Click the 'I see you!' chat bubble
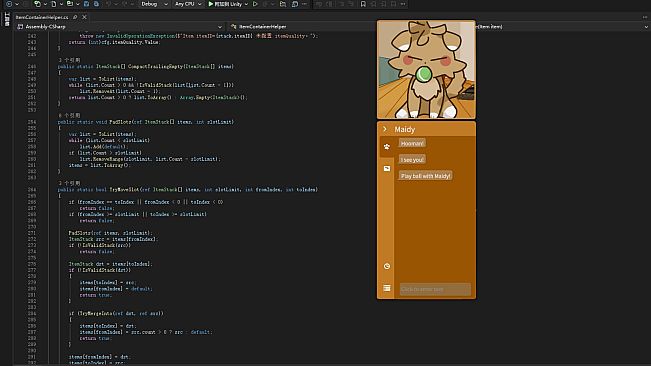The width and height of the screenshot is (651, 366). 412,160
